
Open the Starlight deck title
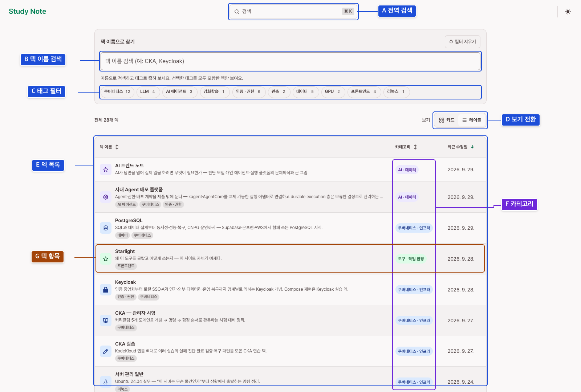pos(125,251)
